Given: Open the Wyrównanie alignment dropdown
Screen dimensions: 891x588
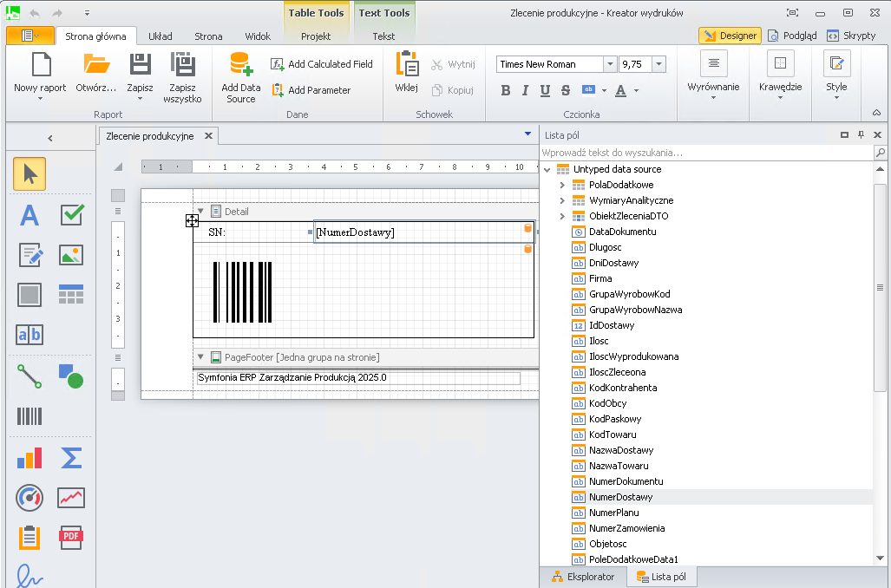Looking at the screenshot, I should point(713,76).
